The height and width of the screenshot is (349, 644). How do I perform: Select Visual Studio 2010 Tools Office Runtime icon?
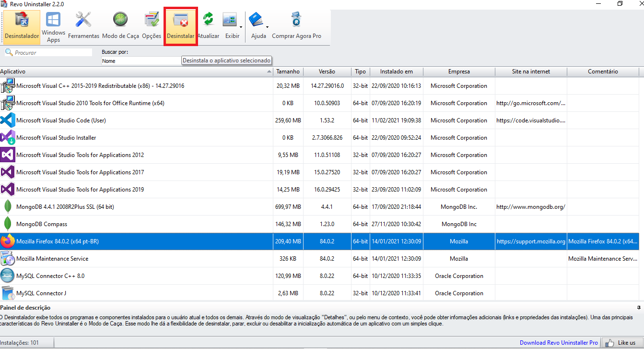click(8, 103)
